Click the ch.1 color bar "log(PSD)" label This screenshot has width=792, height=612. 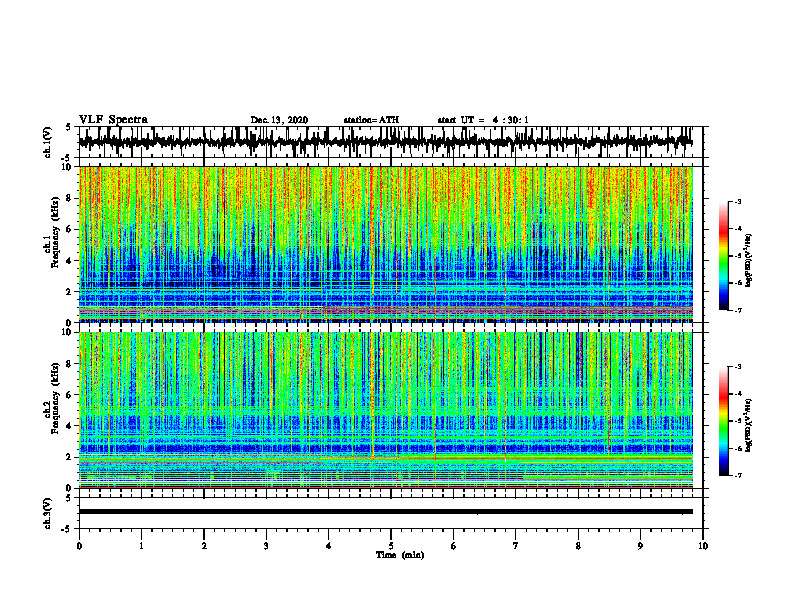[x=749, y=261]
